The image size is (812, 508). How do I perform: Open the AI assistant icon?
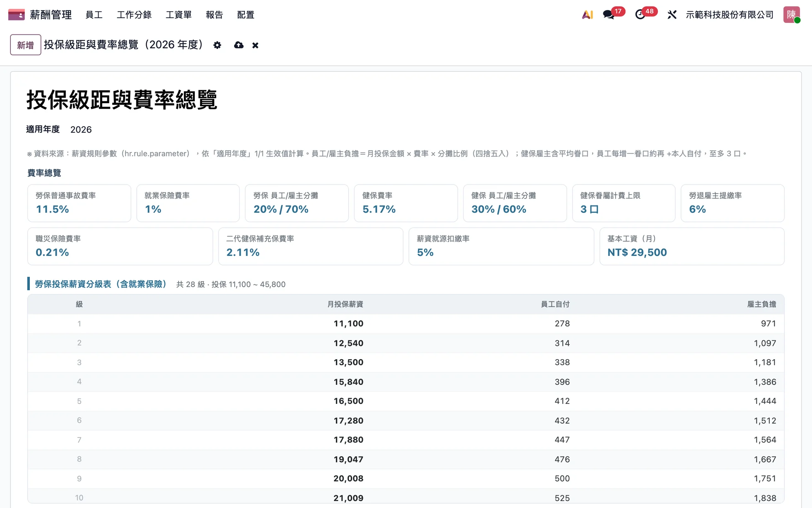pyautogui.click(x=587, y=15)
